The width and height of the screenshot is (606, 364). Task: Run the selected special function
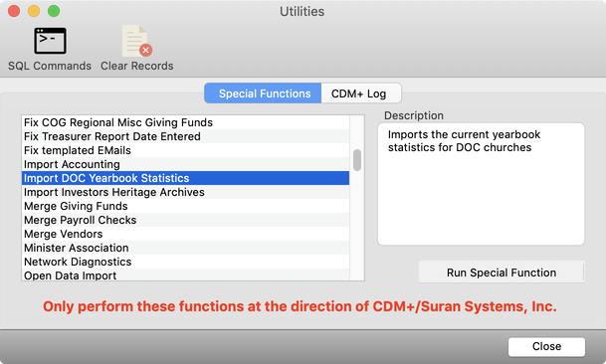(502, 273)
